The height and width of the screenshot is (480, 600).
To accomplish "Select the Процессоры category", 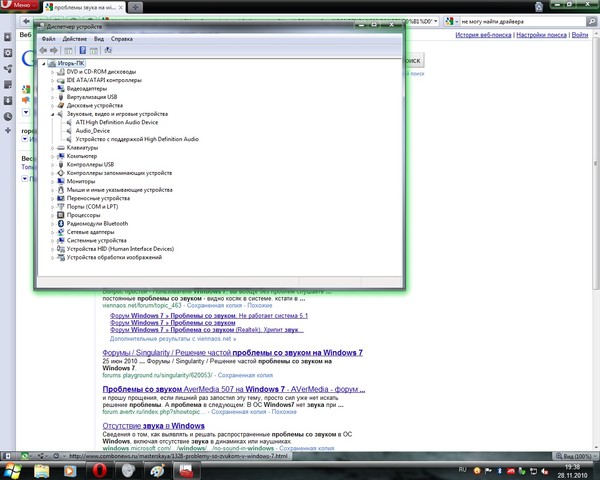I will (83, 215).
